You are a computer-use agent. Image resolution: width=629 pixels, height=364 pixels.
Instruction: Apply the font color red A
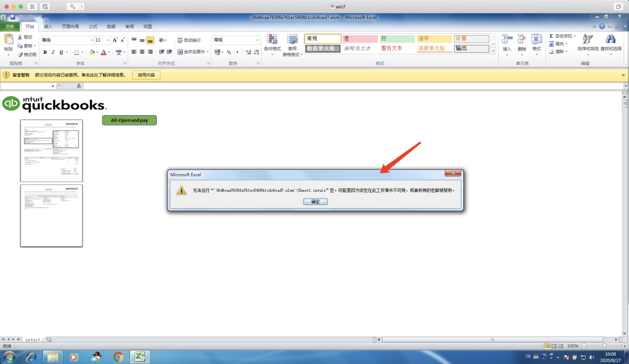click(103, 52)
